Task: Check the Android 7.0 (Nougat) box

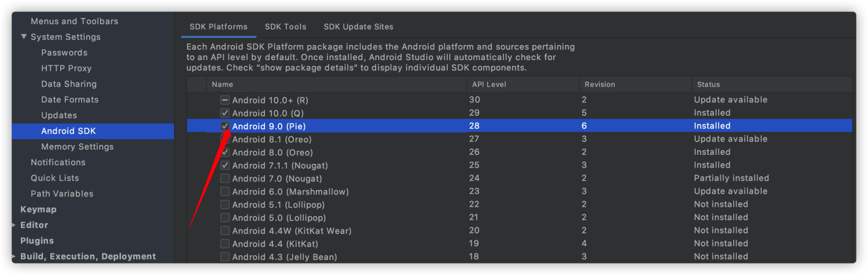Action: (225, 179)
